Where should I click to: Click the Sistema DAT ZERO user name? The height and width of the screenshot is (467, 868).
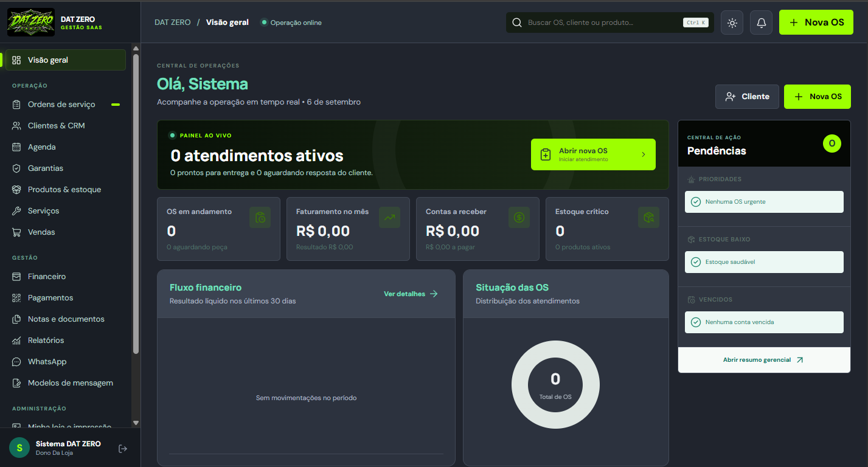tap(68, 444)
